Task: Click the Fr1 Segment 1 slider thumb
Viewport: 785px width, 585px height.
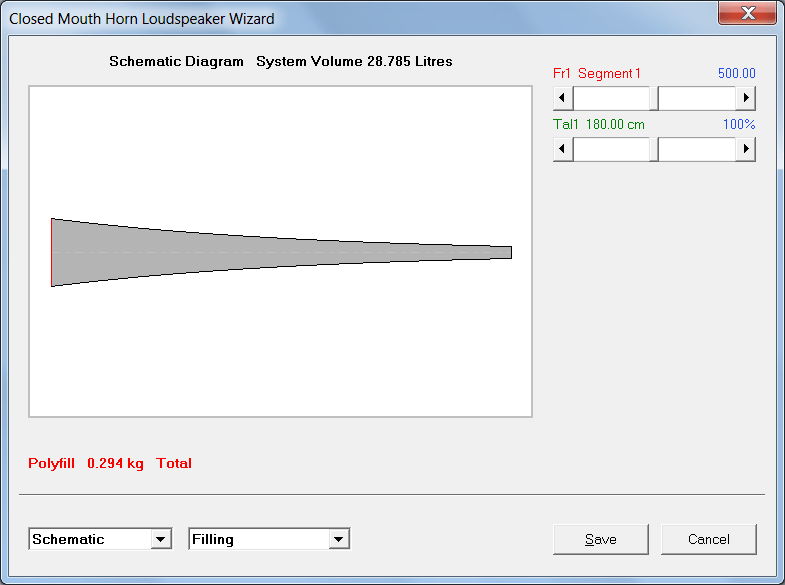Action: click(654, 98)
